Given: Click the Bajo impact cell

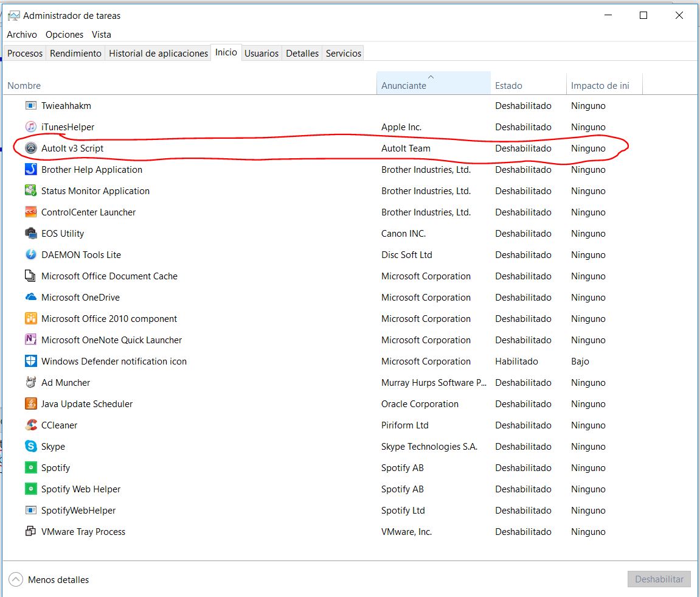Looking at the screenshot, I should click(x=580, y=361).
